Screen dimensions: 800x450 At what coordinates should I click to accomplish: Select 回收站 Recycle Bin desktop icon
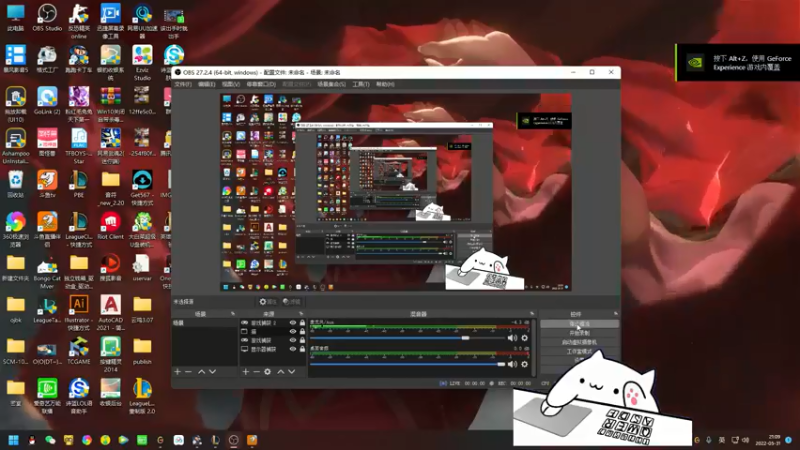tap(15, 185)
